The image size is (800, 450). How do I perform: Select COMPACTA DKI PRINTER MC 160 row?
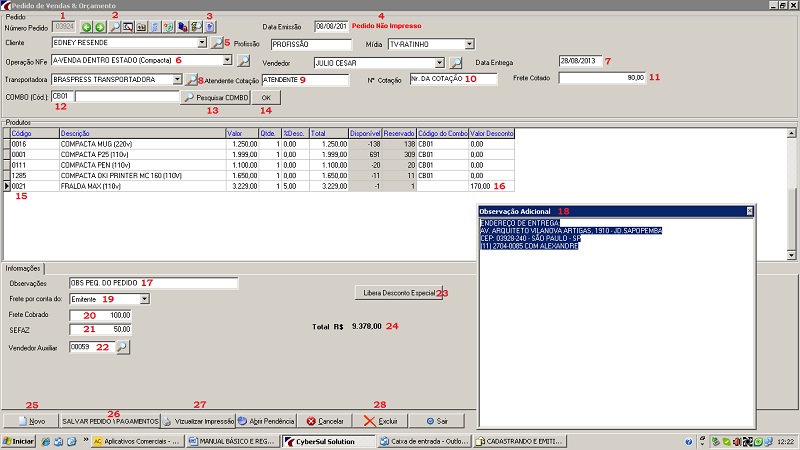click(x=261, y=176)
